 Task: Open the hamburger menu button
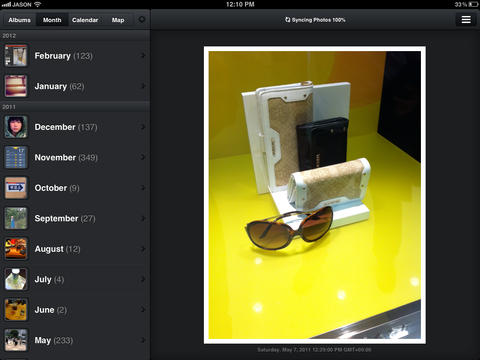466,20
